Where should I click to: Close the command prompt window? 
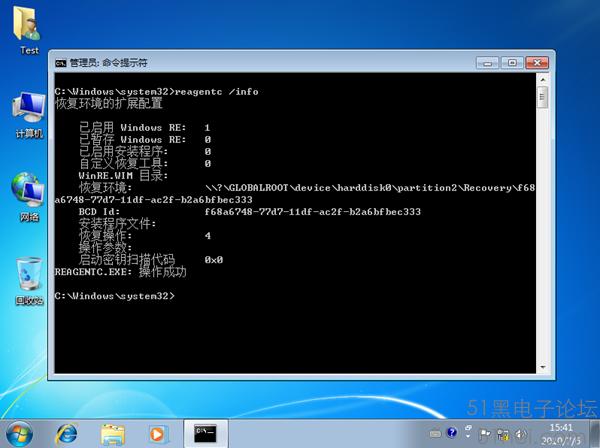(x=537, y=63)
